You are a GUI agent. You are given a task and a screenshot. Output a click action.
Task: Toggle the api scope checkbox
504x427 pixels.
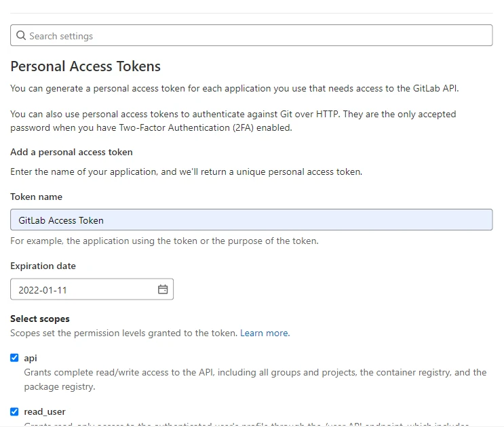tap(14, 358)
